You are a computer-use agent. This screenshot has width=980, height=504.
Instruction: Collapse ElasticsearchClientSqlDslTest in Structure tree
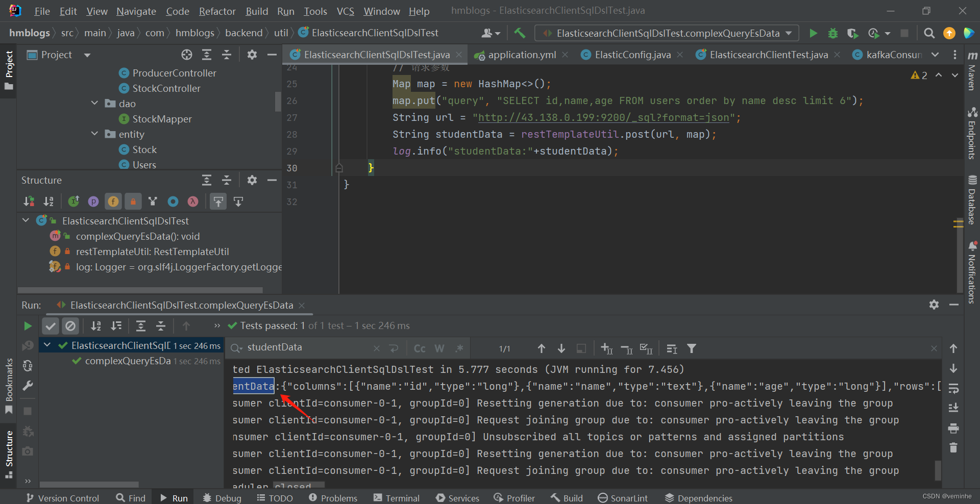coord(26,220)
